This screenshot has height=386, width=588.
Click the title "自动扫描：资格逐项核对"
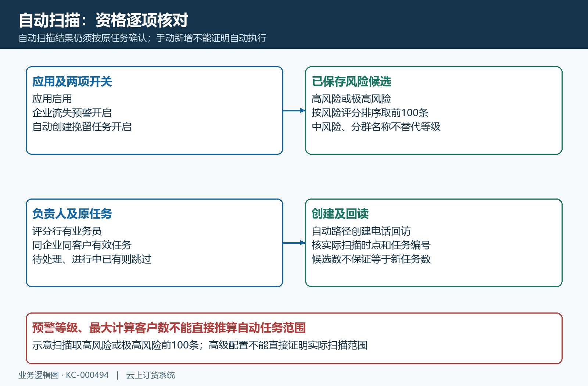tap(103, 20)
